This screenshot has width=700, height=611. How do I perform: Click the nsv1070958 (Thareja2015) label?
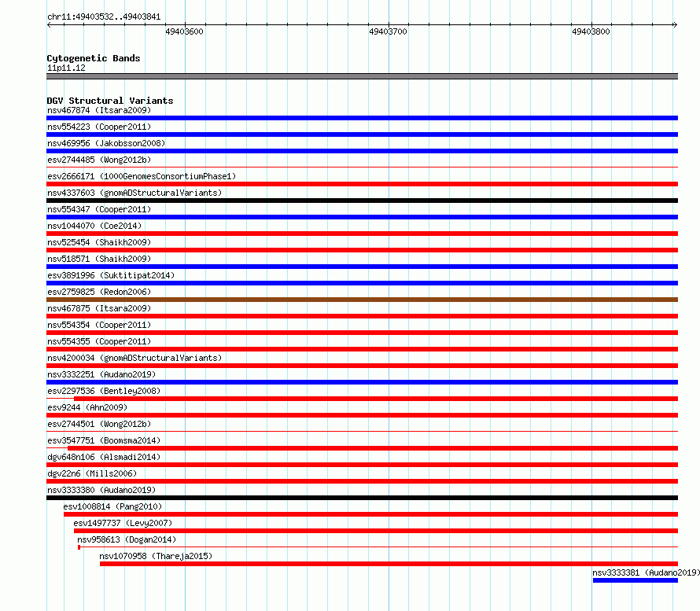coord(156,556)
